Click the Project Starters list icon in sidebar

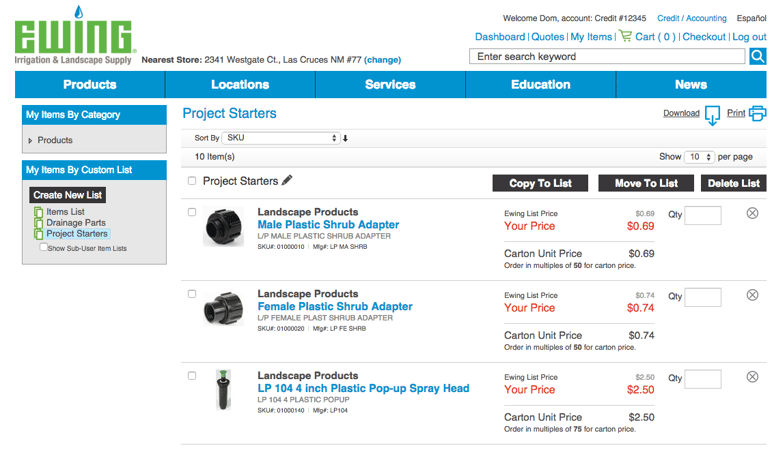pyautogui.click(x=38, y=234)
